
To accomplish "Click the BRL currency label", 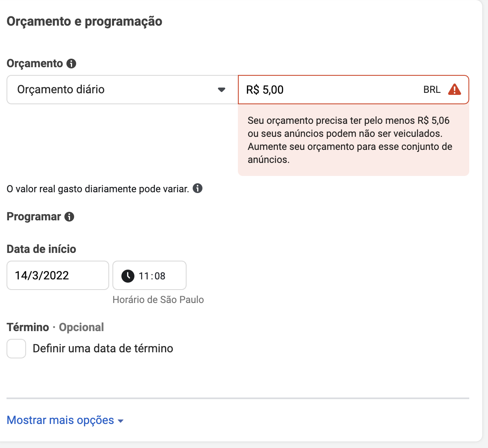I will coord(432,90).
